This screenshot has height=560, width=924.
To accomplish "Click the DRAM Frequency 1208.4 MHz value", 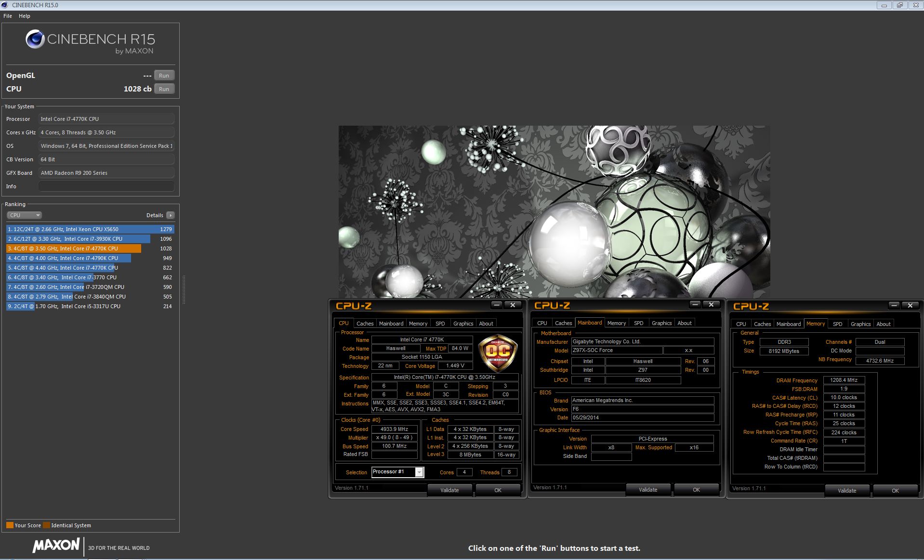I will coord(844,380).
